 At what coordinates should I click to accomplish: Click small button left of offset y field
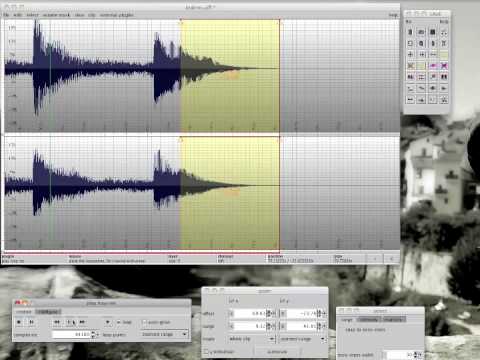coord(283,313)
